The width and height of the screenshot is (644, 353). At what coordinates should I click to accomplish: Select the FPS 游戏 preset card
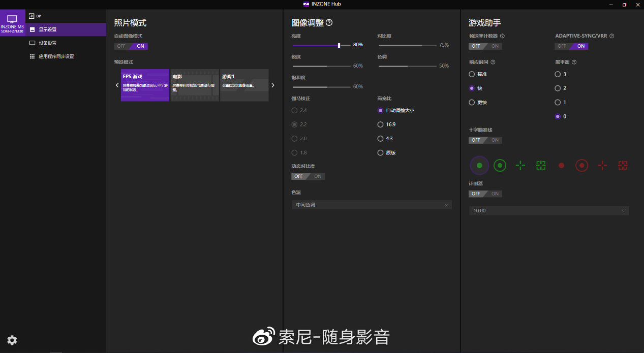(145, 85)
